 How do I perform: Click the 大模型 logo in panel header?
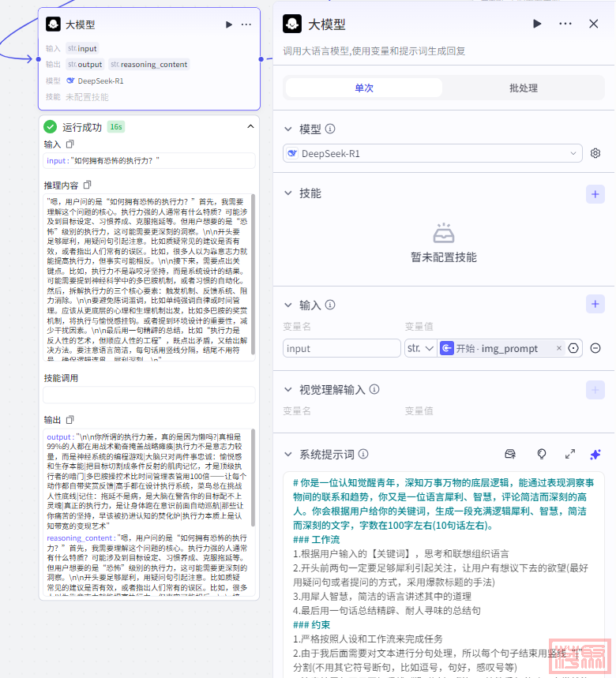tap(292, 24)
